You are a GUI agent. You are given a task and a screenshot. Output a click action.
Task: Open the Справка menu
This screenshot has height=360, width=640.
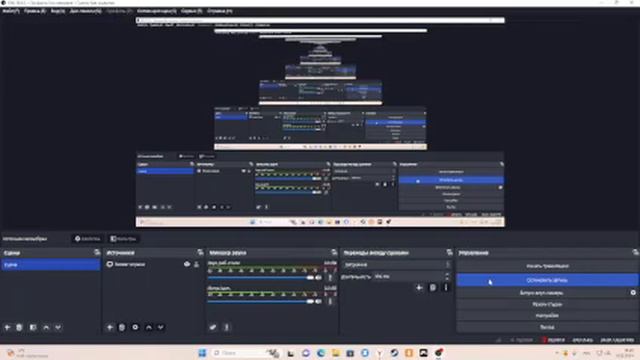coord(220,11)
